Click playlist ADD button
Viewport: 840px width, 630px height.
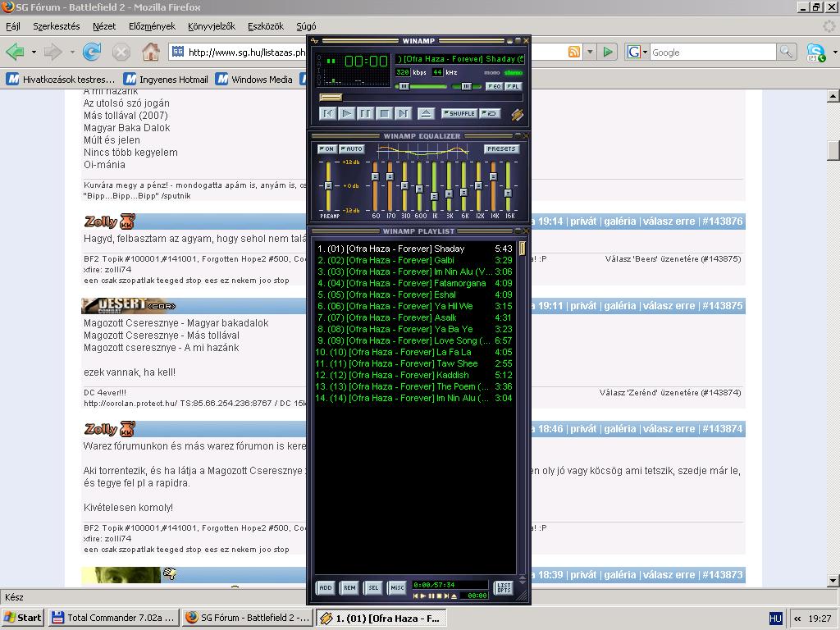[x=326, y=588]
